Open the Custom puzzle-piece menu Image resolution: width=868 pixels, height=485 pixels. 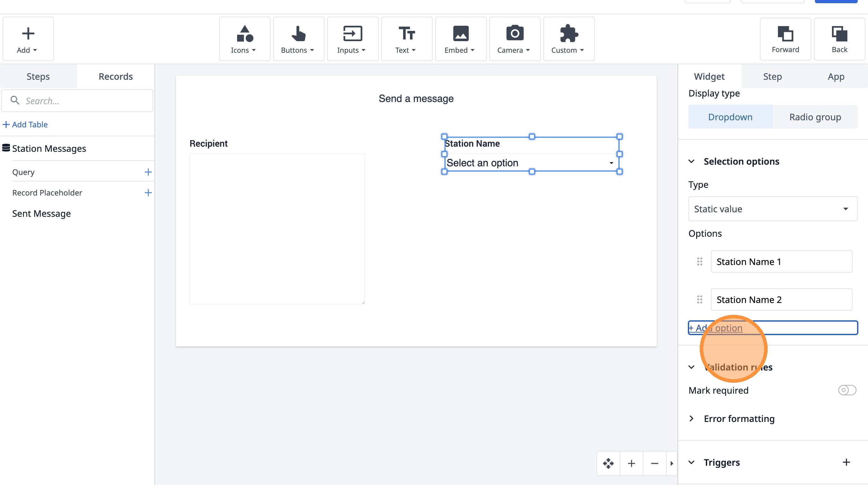(x=568, y=39)
